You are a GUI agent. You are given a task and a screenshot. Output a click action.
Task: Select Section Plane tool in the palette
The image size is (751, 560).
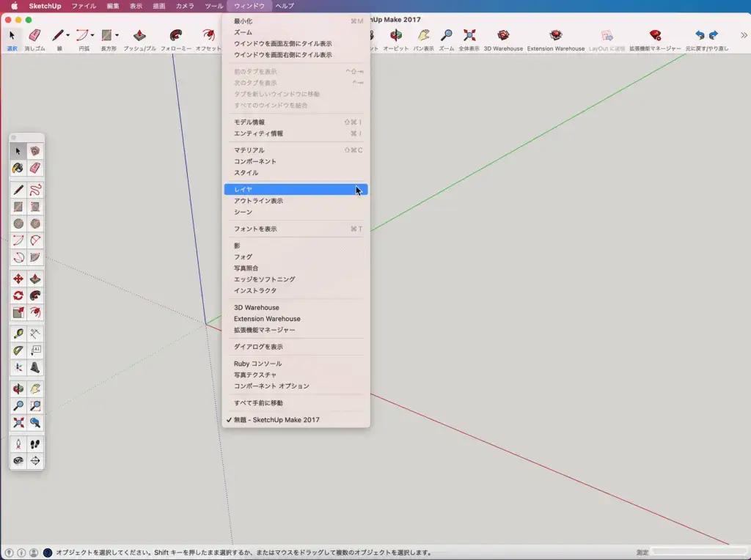click(x=35, y=461)
